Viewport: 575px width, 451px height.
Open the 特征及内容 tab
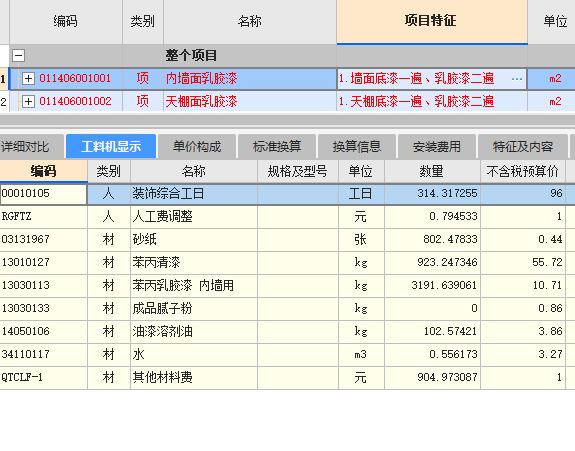(523, 147)
